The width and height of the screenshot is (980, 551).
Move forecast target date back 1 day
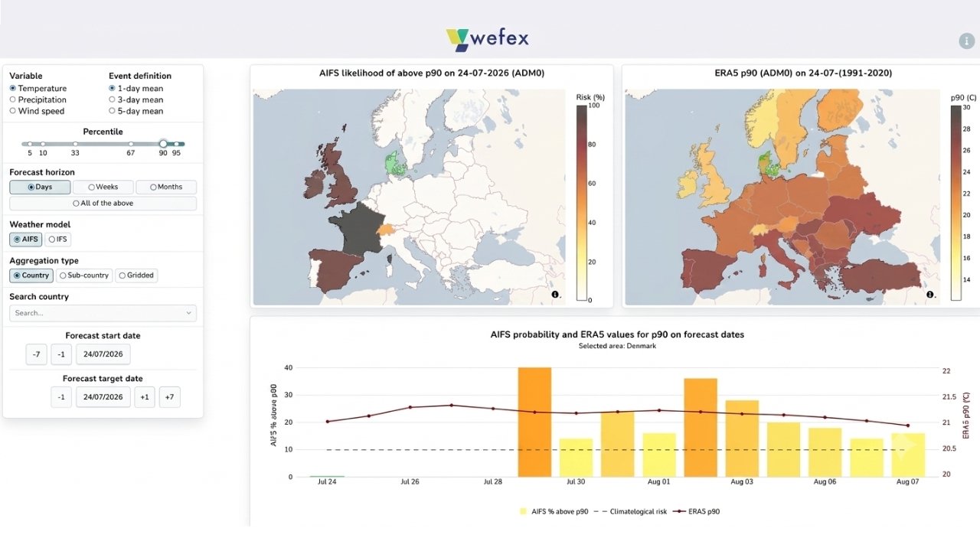pos(62,397)
